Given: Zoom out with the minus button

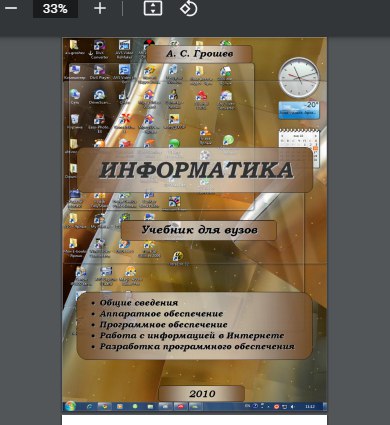Looking at the screenshot, I should coord(11,8).
